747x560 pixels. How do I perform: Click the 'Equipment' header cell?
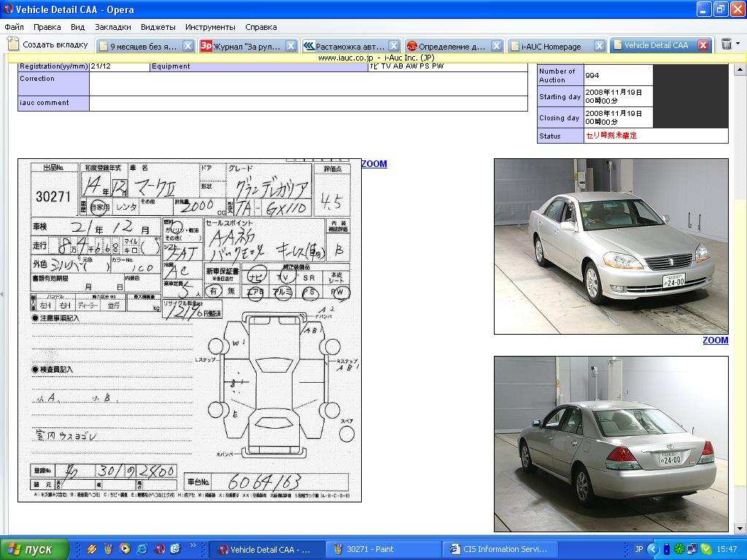pyautogui.click(x=259, y=66)
